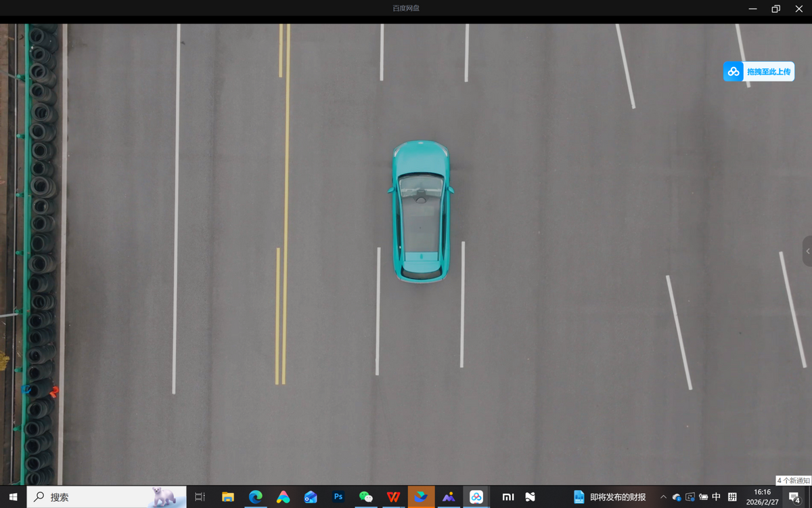
Task: Click the 即将发布的财报 news widget
Action: coord(610,496)
